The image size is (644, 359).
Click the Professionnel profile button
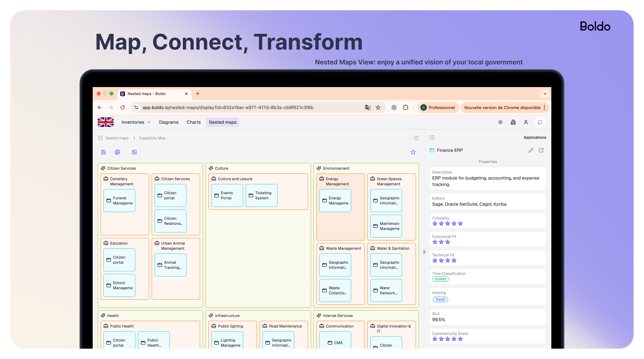[x=438, y=108]
